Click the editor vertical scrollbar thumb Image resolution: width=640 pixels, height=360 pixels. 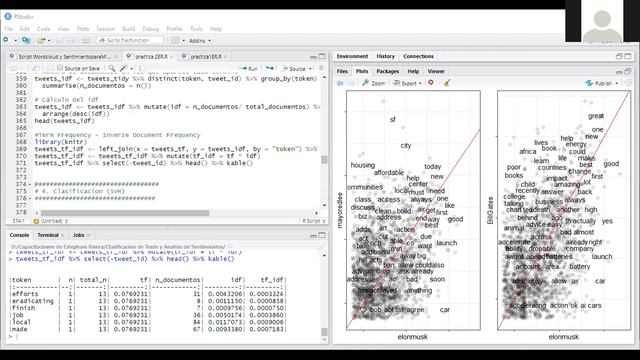pos(324,160)
